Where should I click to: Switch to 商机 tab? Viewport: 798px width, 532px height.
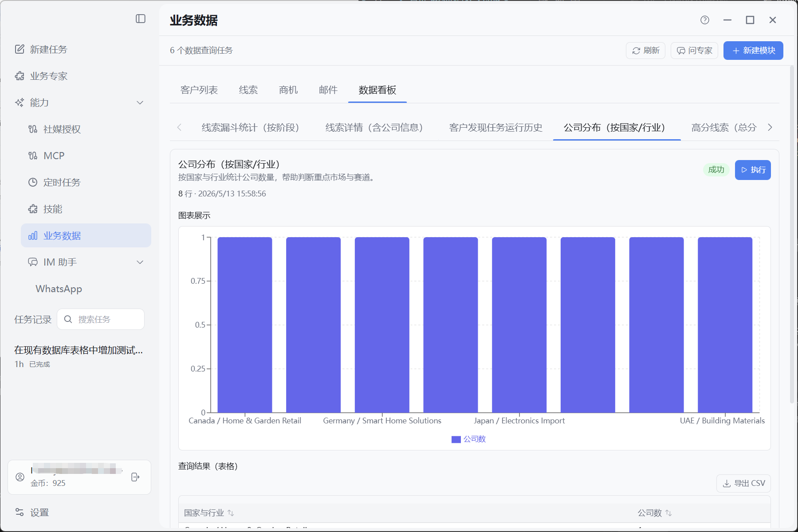pos(288,90)
